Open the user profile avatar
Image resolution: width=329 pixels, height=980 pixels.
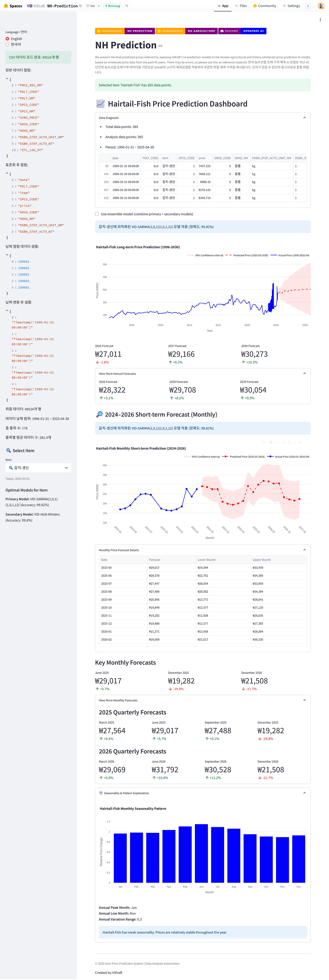coord(321,6)
